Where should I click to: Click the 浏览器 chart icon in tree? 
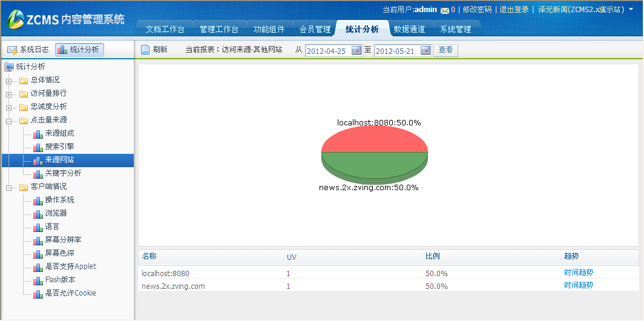(x=38, y=213)
